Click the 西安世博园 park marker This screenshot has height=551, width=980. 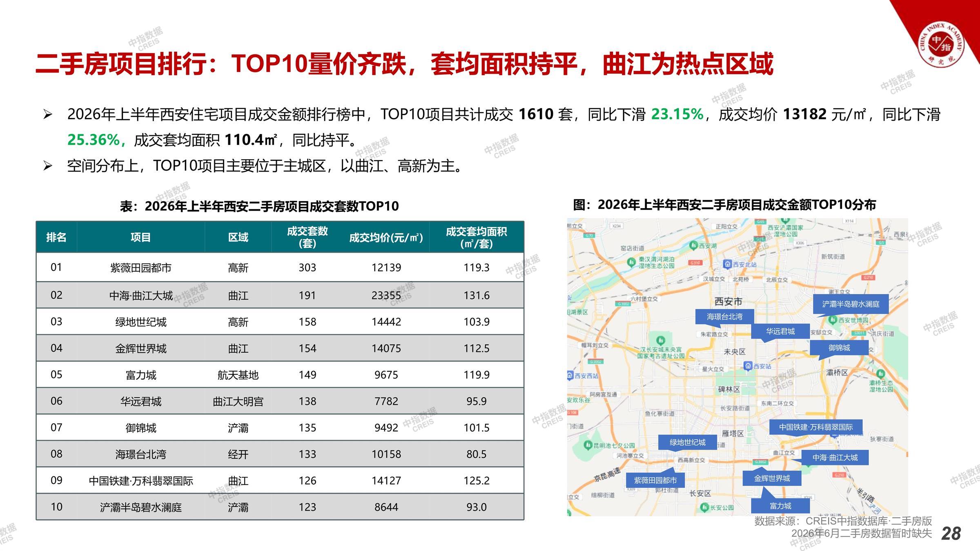(832, 320)
